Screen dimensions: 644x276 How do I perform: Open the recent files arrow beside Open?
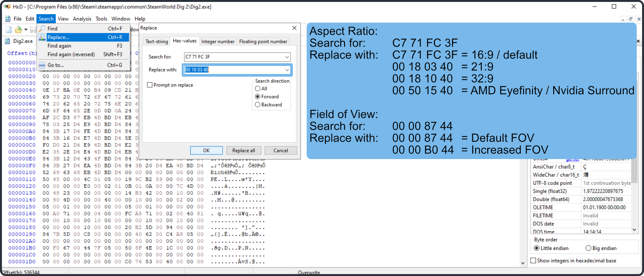click(26, 30)
